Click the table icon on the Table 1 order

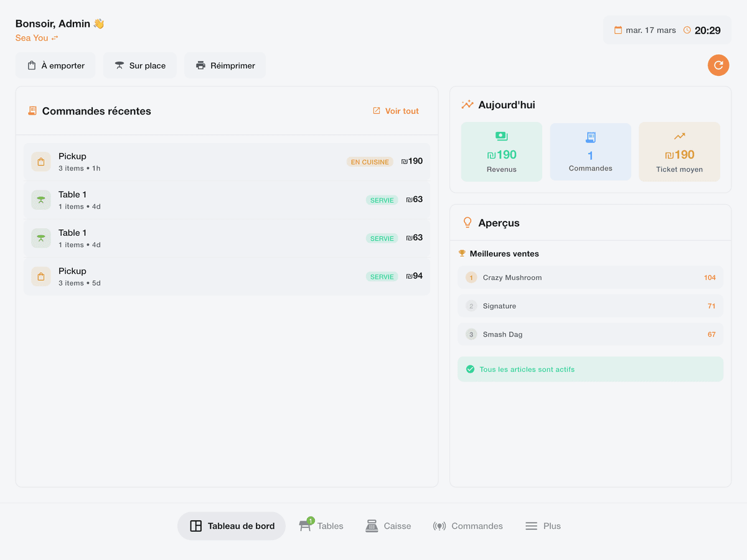[40, 200]
